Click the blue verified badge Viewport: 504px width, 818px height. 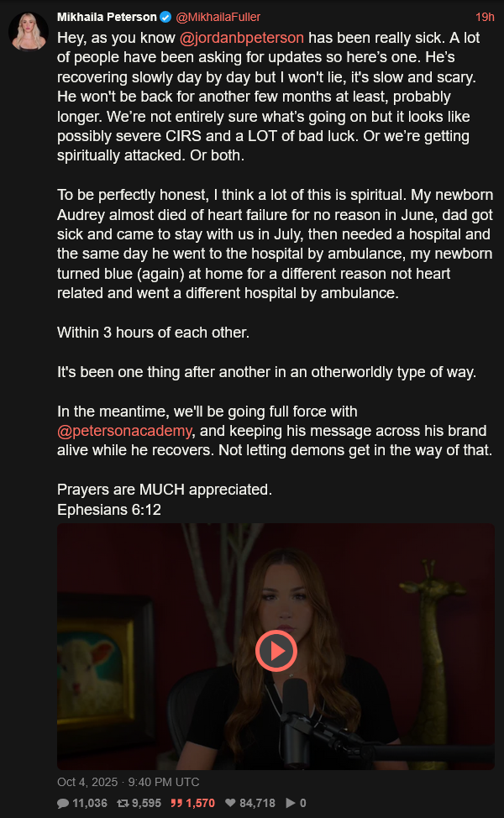tap(165, 17)
